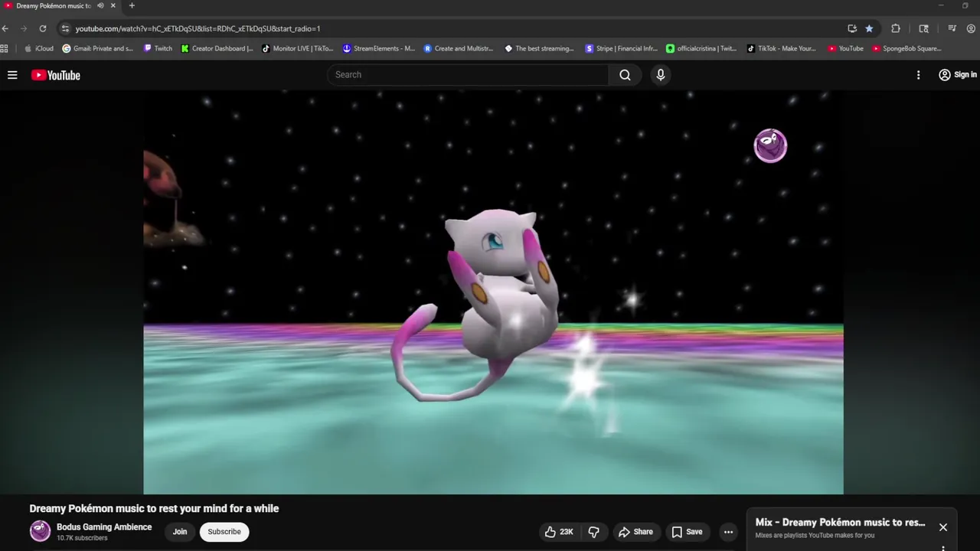Open the YouTube hamburger guide menu

point(12,75)
